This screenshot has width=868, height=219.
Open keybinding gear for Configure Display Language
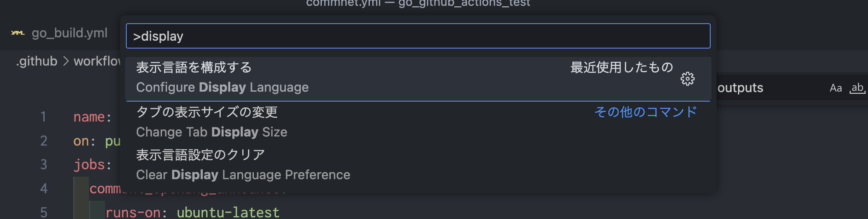click(687, 79)
